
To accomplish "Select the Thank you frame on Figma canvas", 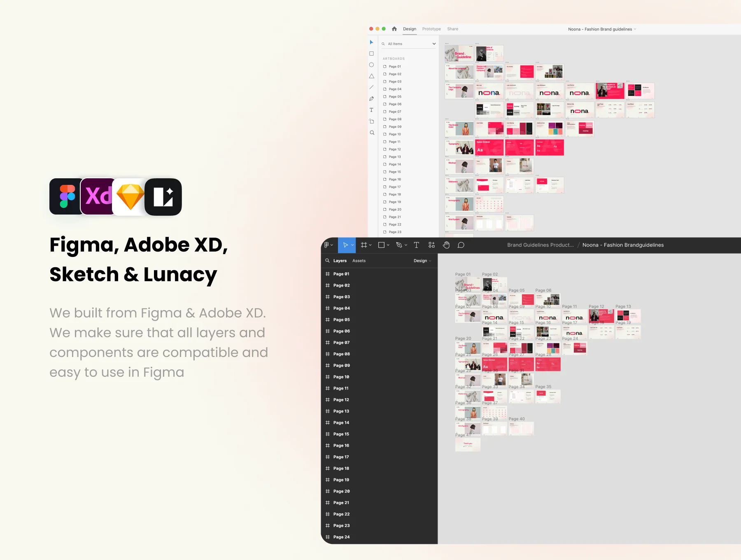I will tap(468, 445).
